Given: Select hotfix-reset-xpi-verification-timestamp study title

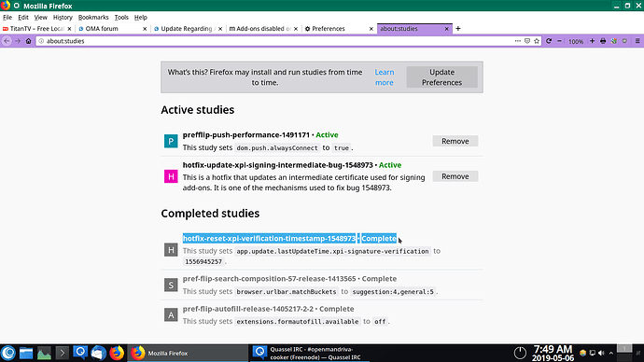Looking at the screenshot, I should click(x=269, y=239).
